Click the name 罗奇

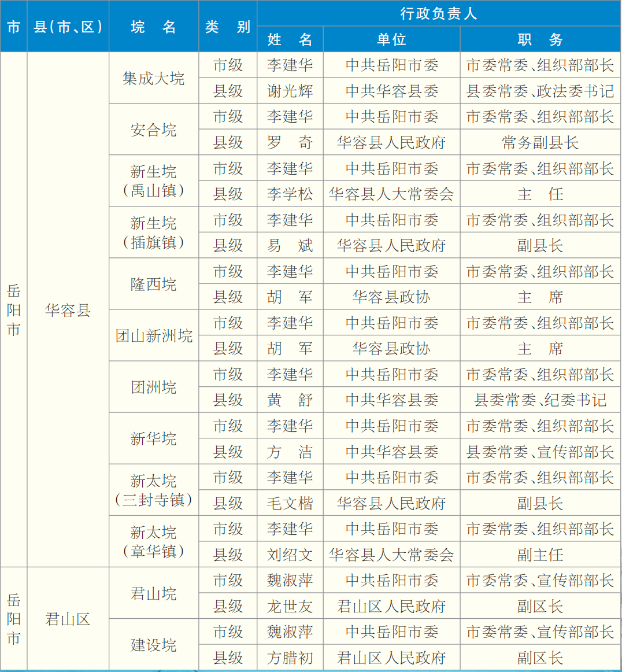(290, 142)
